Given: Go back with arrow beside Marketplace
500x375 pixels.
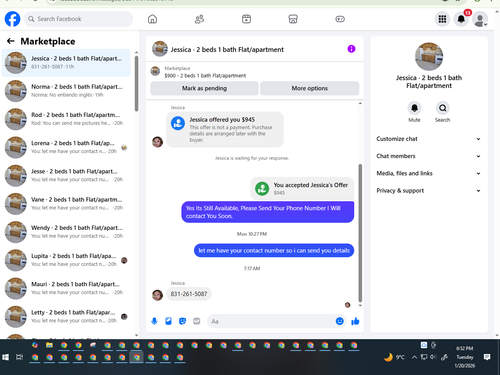Looking at the screenshot, I should [10, 41].
